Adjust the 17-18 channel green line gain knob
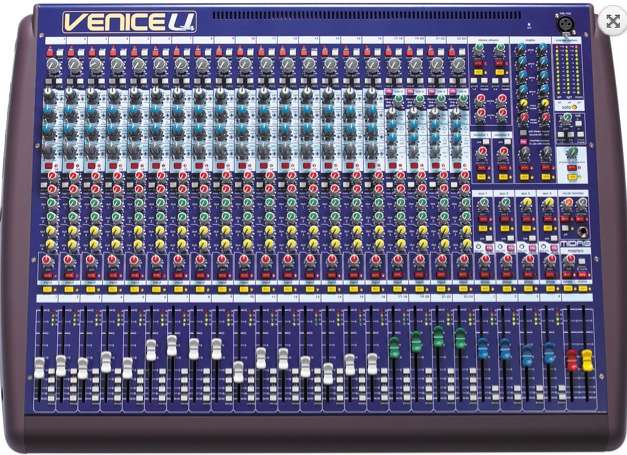Screen dimensions: 627x455 397,101
